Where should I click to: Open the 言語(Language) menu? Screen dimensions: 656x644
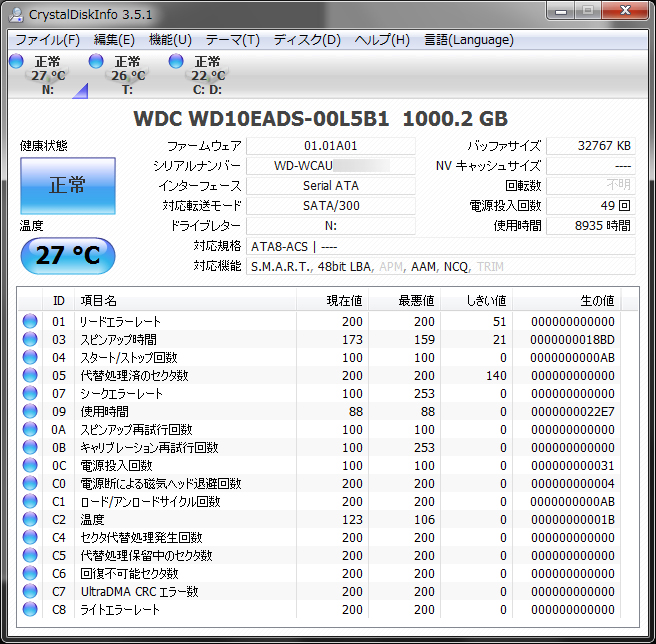click(469, 40)
